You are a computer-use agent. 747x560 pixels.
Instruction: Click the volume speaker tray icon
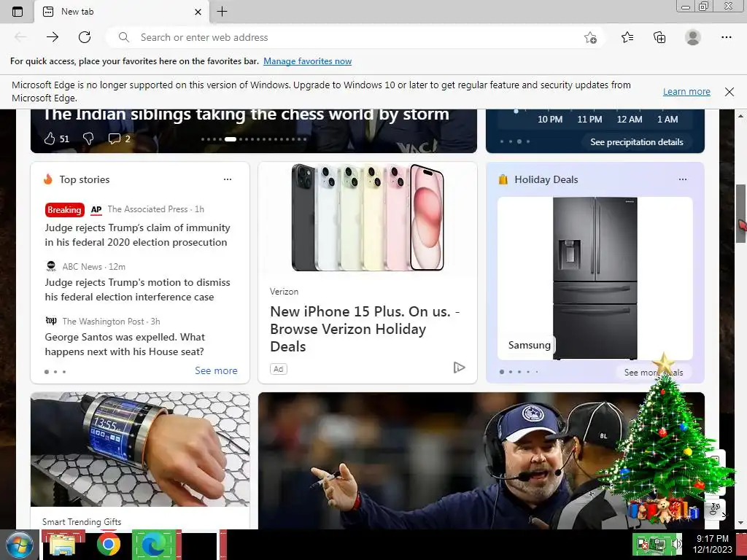click(676, 543)
